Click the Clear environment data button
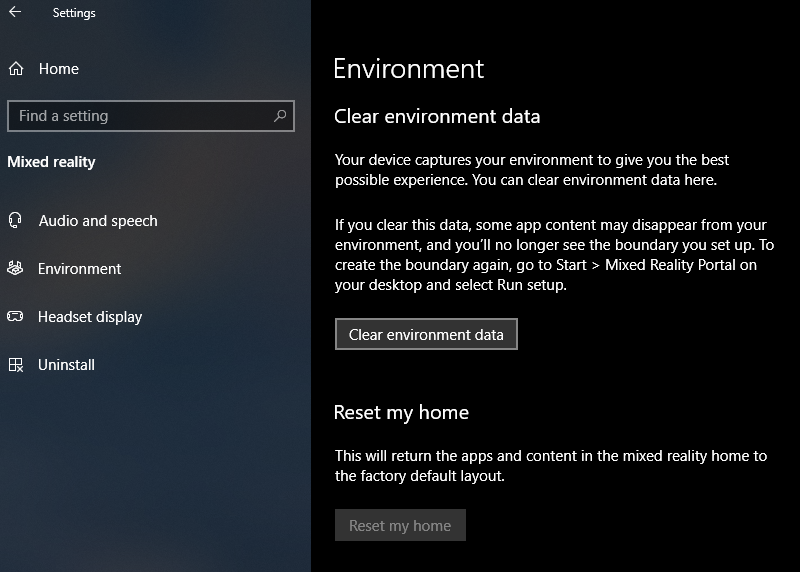The width and height of the screenshot is (800, 572). 426,334
